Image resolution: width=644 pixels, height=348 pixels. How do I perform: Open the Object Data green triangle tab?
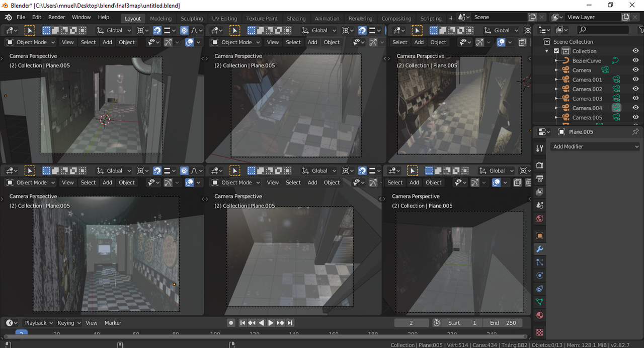[540, 302]
